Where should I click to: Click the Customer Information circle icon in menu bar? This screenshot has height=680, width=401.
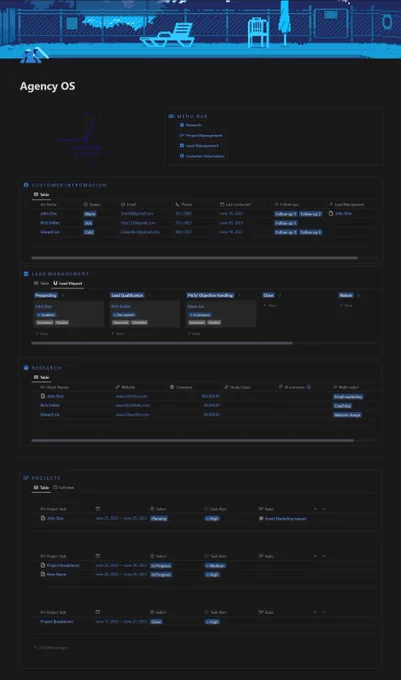(x=182, y=156)
